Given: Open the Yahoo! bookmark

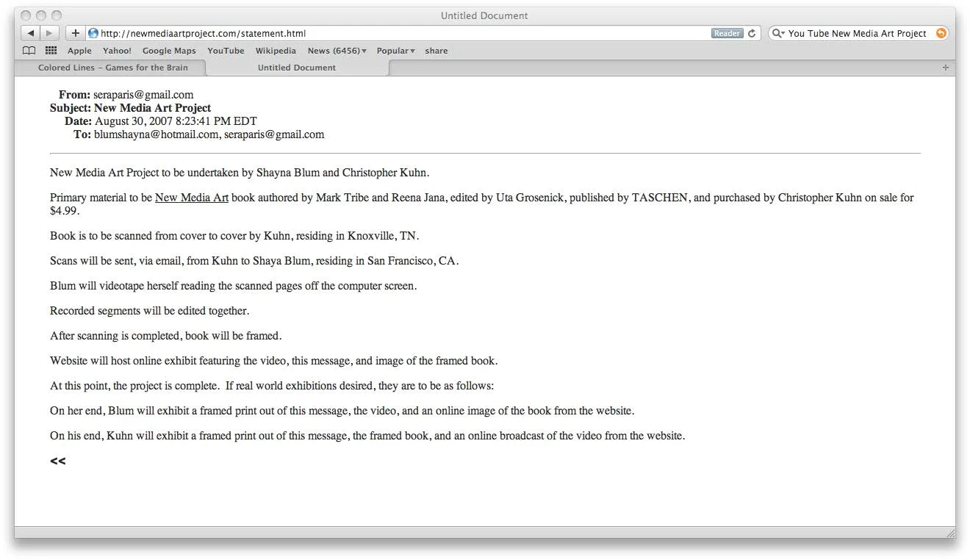Looking at the screenshot, I should click(x=117, y=51).
